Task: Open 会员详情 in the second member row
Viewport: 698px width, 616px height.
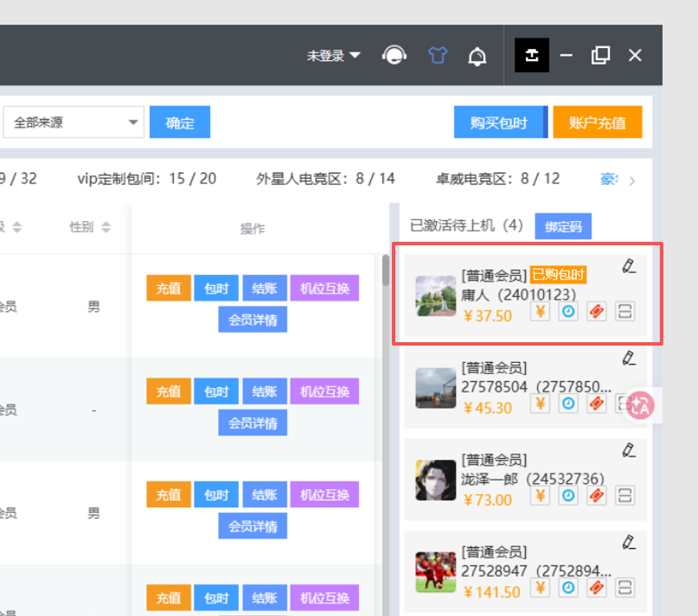Action: point(252,422)
